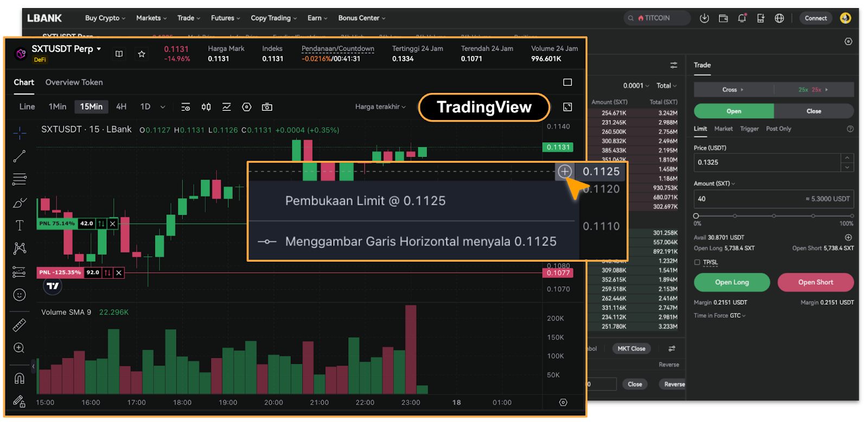
Task: Select the patterns drawing tool
Action: (20, 248)
